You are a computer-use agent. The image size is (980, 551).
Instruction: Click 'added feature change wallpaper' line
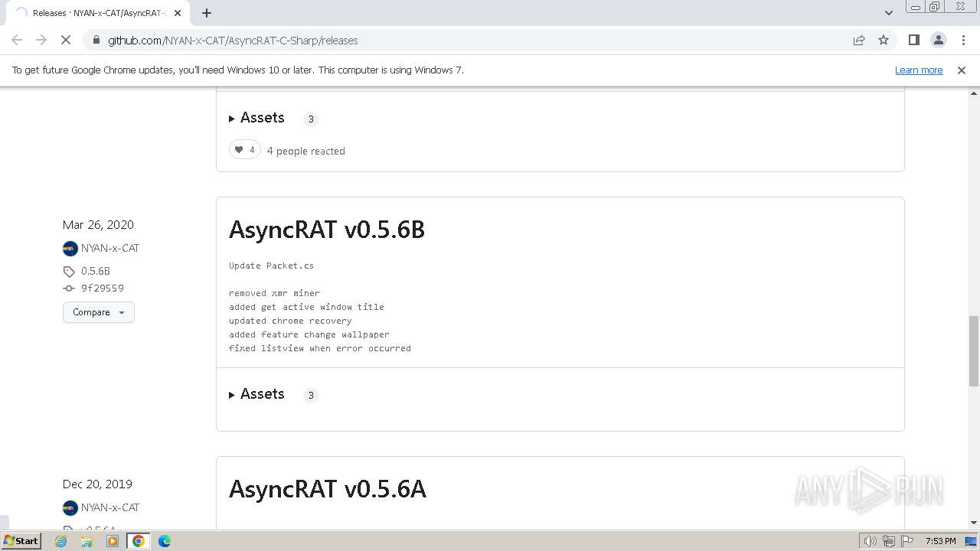[x=309, y=334]
